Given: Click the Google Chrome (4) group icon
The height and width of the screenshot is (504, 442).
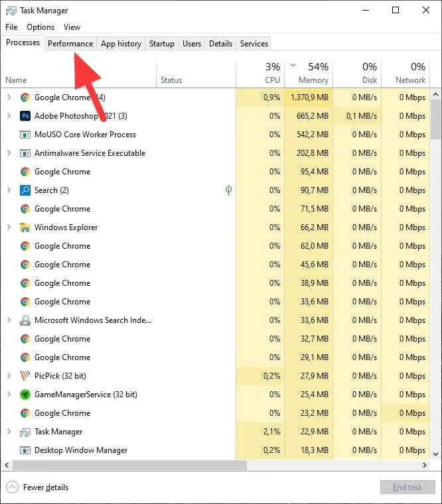Looking at the screenshot, I should (25, 97).
